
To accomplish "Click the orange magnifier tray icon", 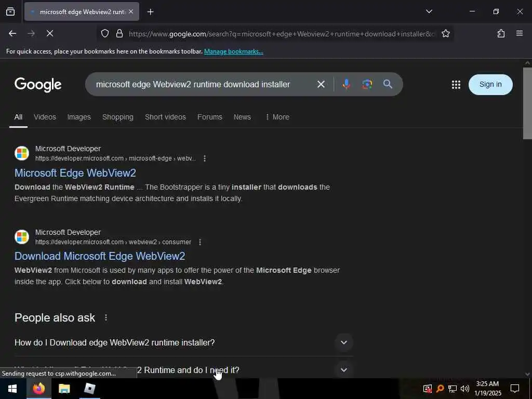I will point(440,389).
